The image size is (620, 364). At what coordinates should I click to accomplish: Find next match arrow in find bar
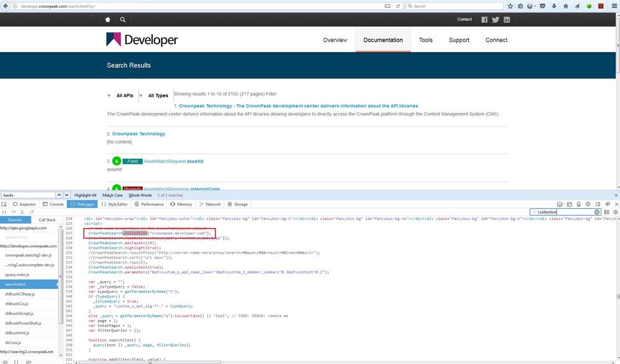(67, 195)
